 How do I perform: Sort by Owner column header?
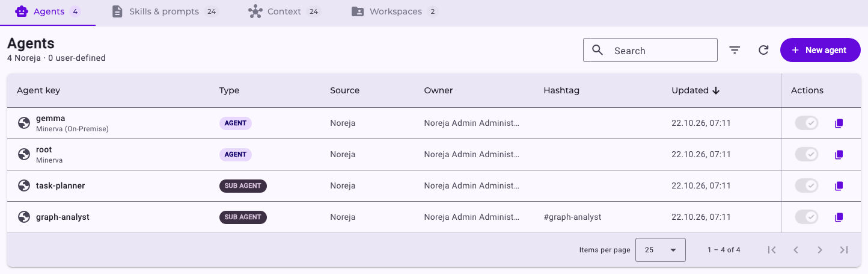pos(438,90)
